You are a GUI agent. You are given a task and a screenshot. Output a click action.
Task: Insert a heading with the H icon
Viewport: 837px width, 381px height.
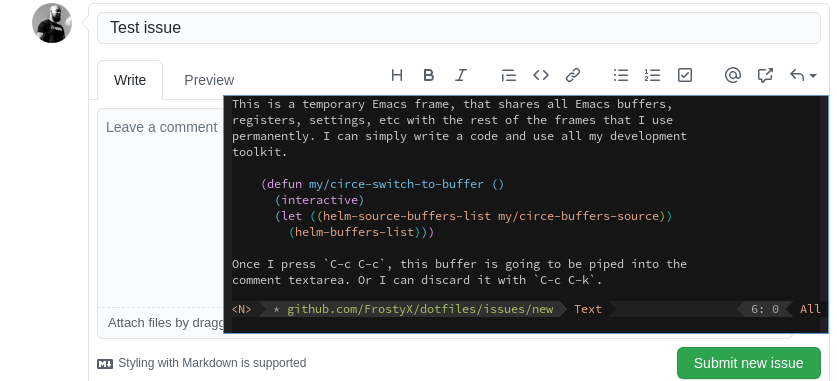tap(397, 75)
